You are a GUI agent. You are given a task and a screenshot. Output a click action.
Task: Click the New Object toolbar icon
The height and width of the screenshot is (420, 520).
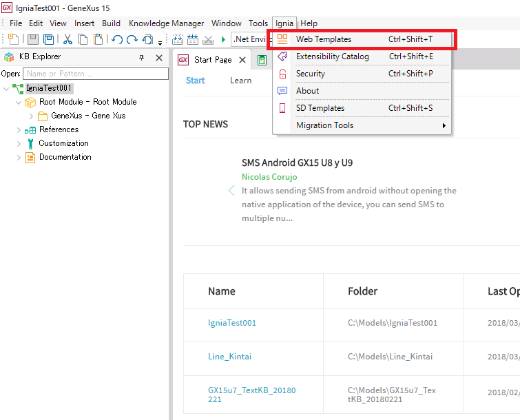pyautogui.click(x=13, y=39)
